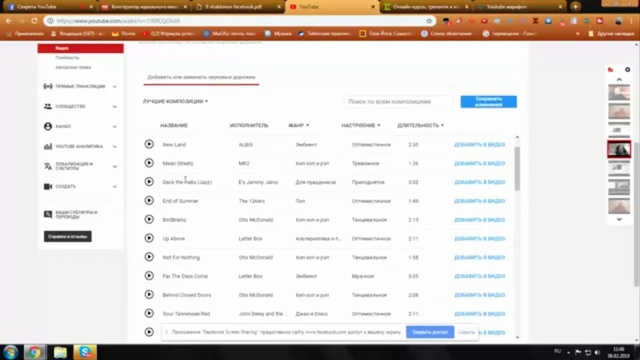This screenshot has height=360, width=640.
Task: Expand the YouTube Analytics sidebar section
Action: point(115,147)
